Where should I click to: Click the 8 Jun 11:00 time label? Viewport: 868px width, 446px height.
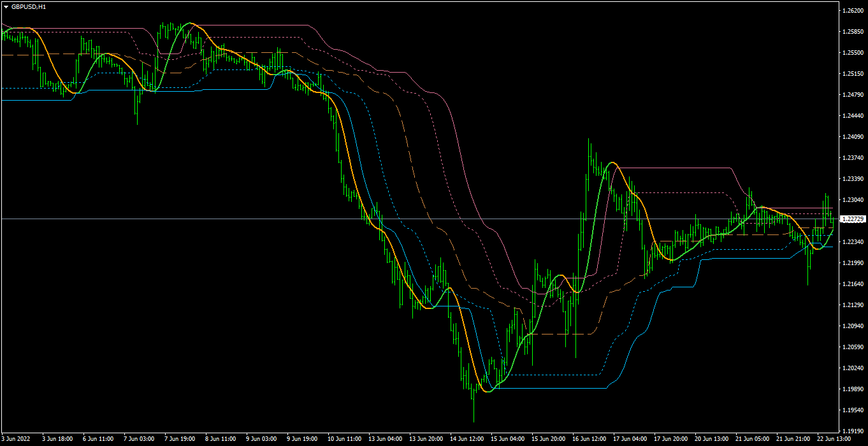(x=221, y=439)
